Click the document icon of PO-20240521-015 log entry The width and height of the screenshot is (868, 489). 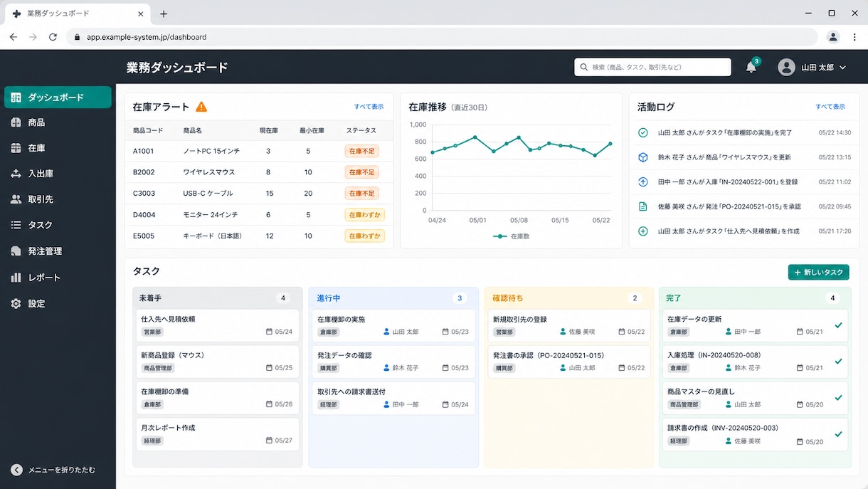[x=643, y=206]
